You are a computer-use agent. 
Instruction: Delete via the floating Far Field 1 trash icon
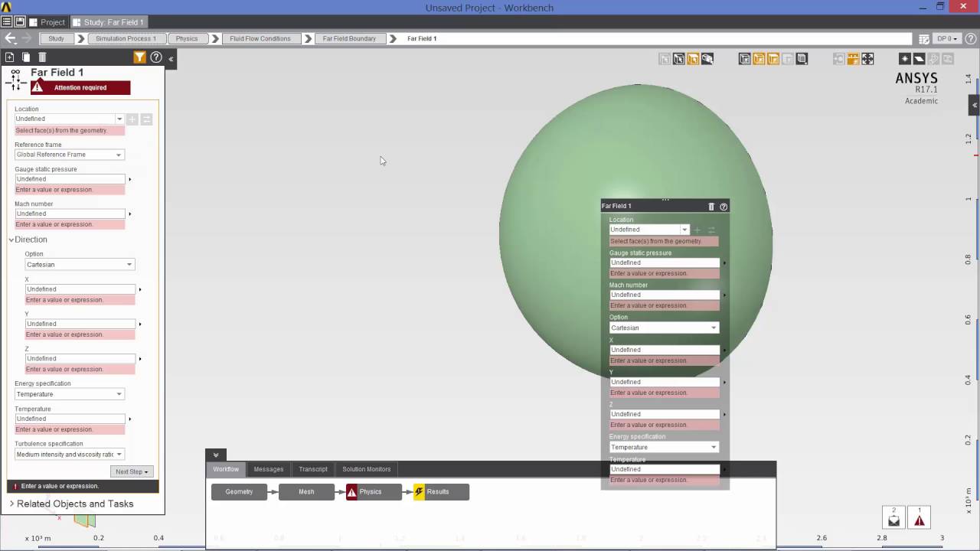coord(711,206)
